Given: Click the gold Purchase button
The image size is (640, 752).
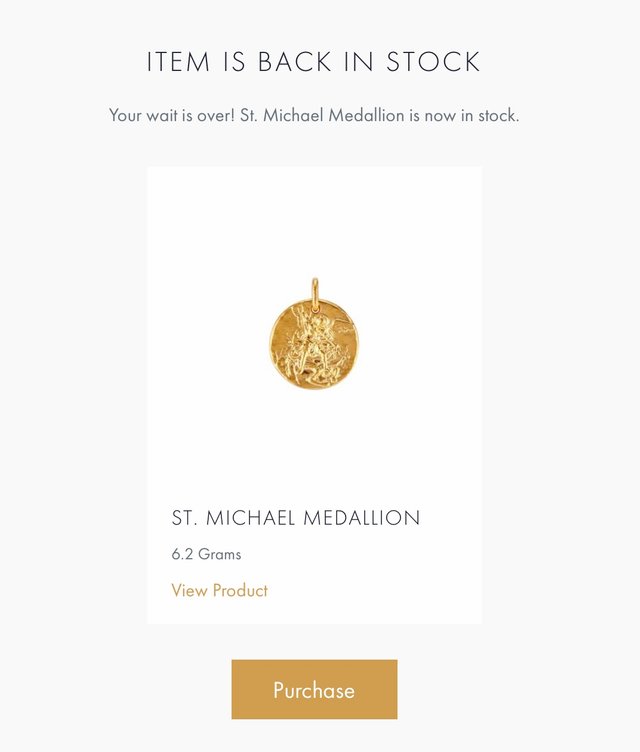Looking at the screenshot, I should tap(314, 689).
